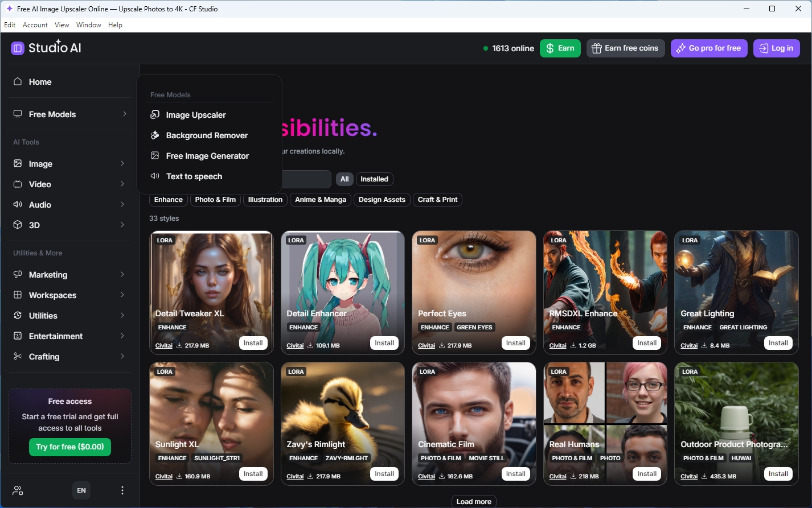Open the Help menu
The width and height of the screenshot is (812, 508).
[115, 25]
